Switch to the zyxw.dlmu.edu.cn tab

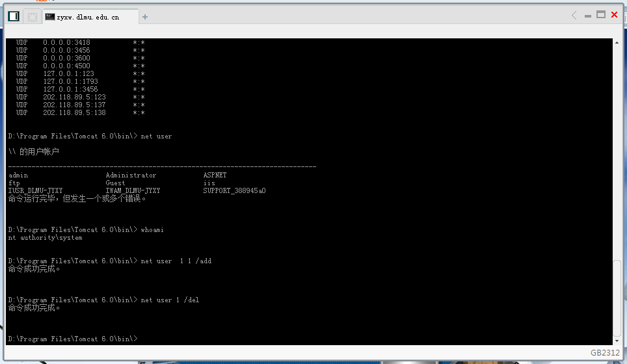(x=91, y=17)
